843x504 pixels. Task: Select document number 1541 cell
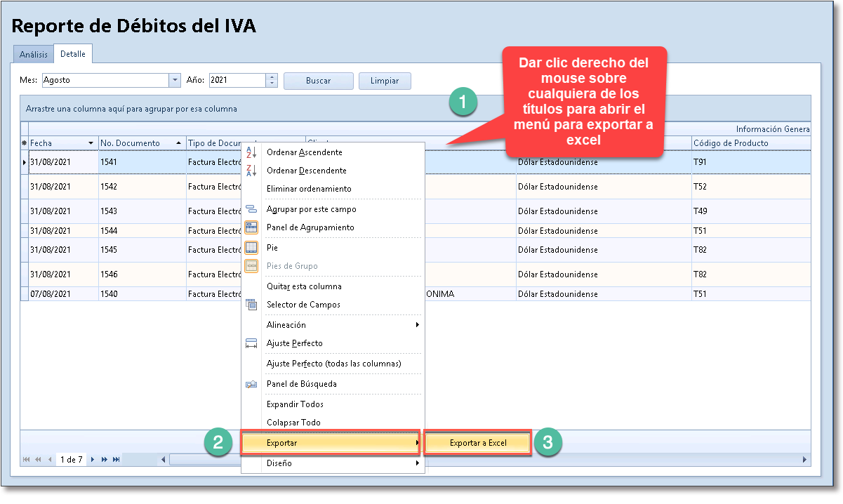click(x=142, y=162)
